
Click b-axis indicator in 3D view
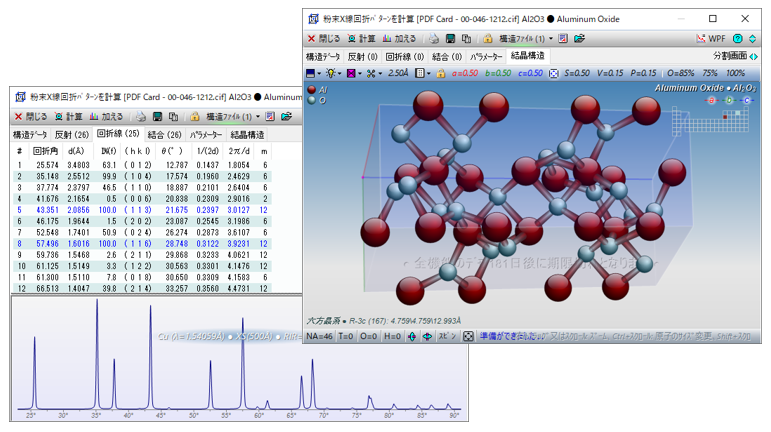pyautogui.click(x=729, y=100)
